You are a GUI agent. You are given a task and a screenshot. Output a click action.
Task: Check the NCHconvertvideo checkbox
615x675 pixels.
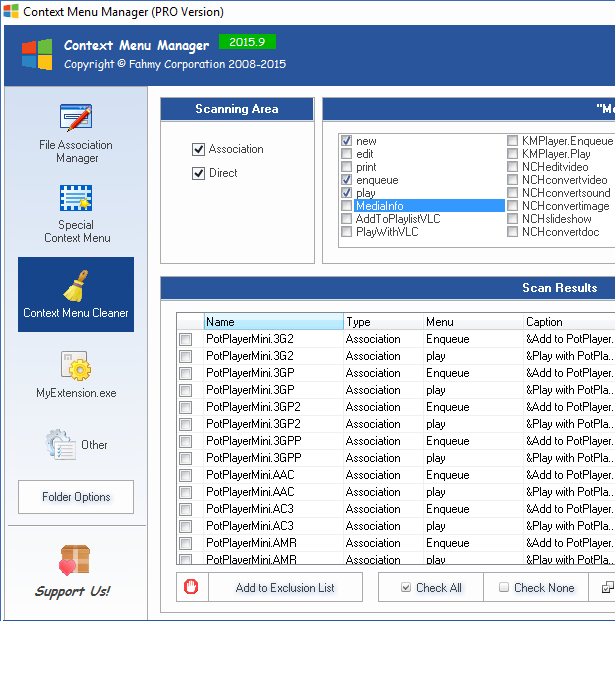click(512, 180)
